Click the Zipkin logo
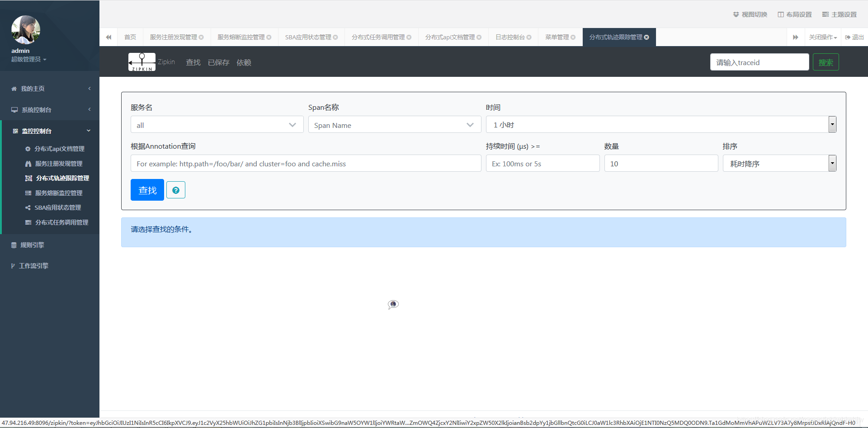This screenshot has width=868, height=428. click(x=142, y=62)
